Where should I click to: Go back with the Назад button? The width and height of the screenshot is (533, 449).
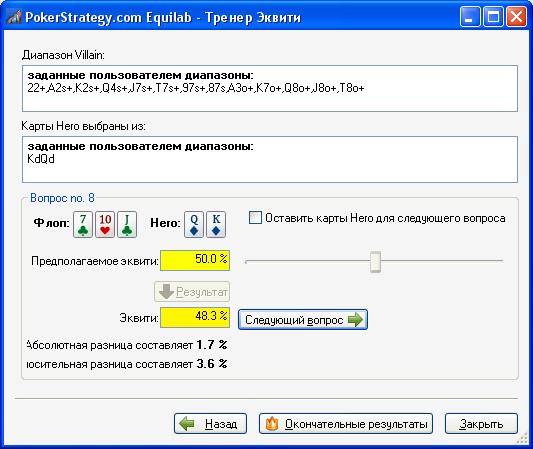[210, 424]
